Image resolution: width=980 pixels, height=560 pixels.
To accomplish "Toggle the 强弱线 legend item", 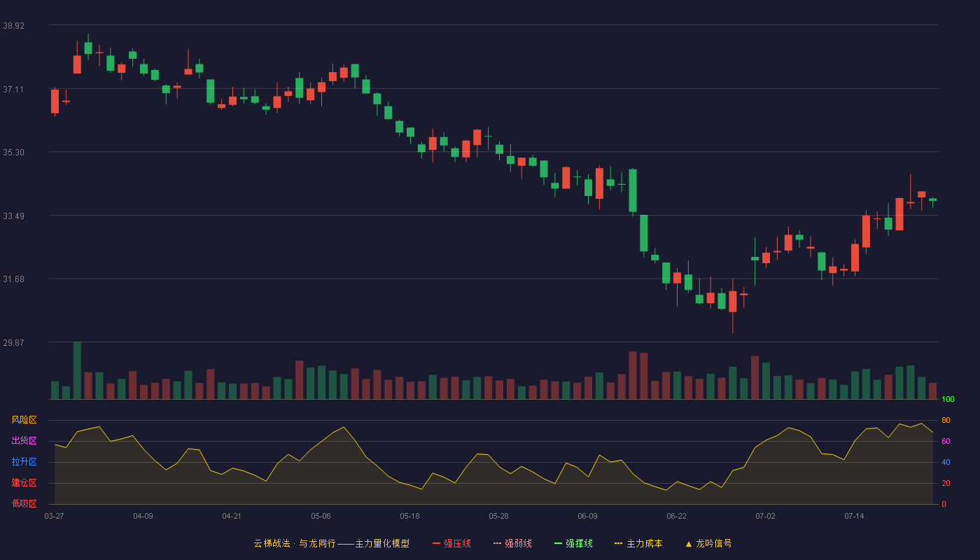I will point(512,543).
